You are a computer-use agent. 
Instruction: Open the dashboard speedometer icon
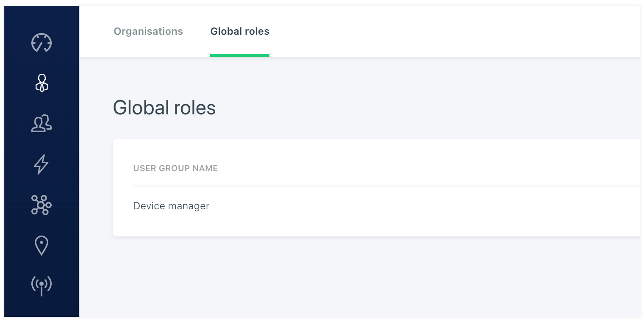42,43
